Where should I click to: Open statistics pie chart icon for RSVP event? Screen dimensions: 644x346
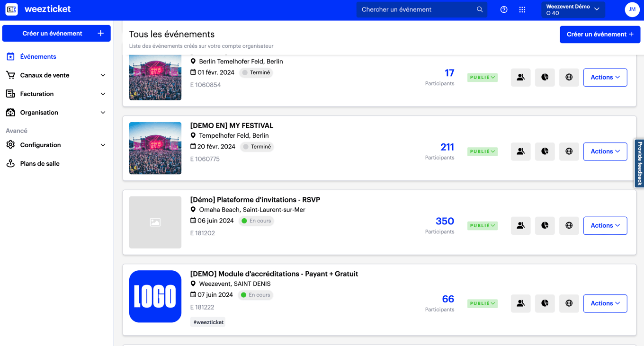click(545, 226)
